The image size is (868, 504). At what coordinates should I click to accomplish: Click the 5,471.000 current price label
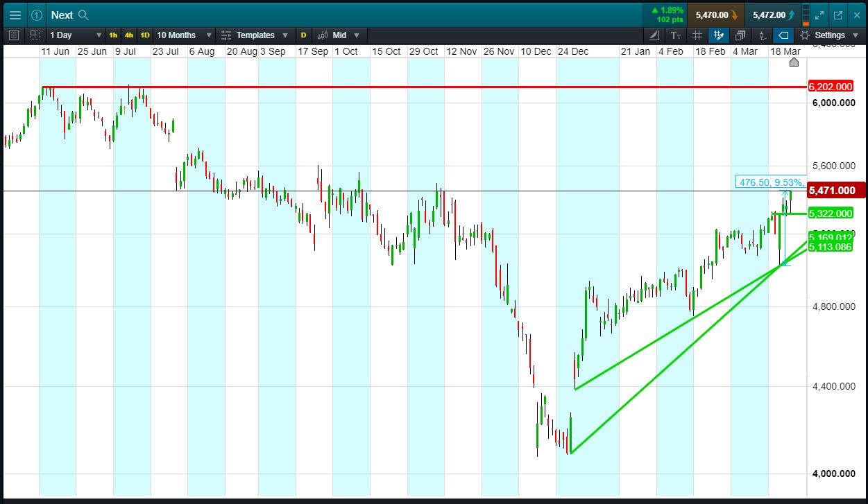[835, 190]
